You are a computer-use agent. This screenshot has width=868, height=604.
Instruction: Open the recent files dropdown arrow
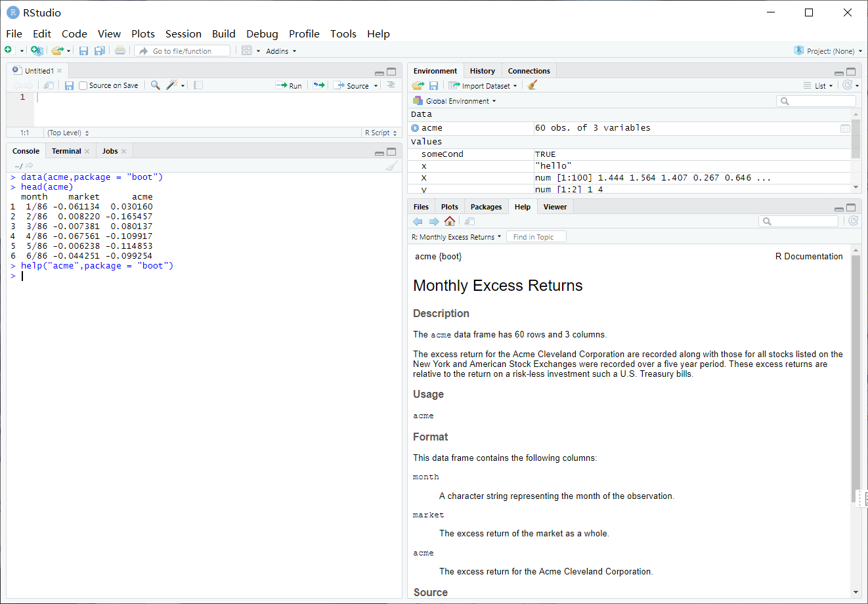point(68,51)
